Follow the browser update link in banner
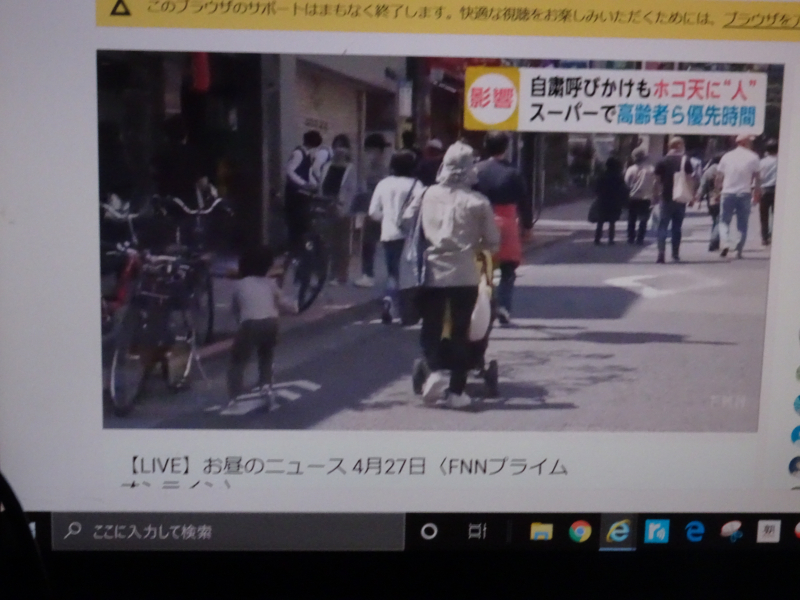800x600 pixels. pyautogui.click(x=761, y=20)
